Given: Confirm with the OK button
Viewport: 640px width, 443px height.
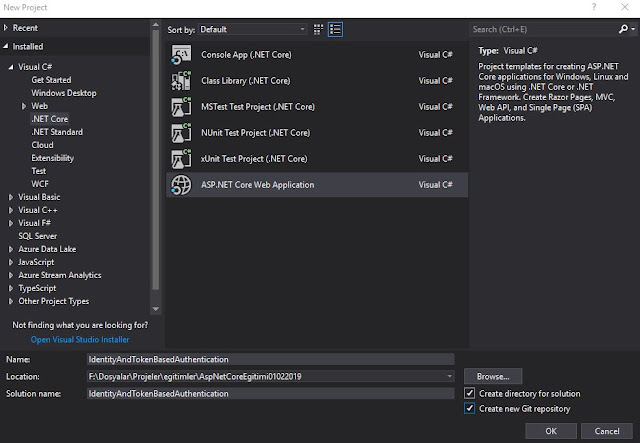Looking at the screenshot, I should (551, 431).
